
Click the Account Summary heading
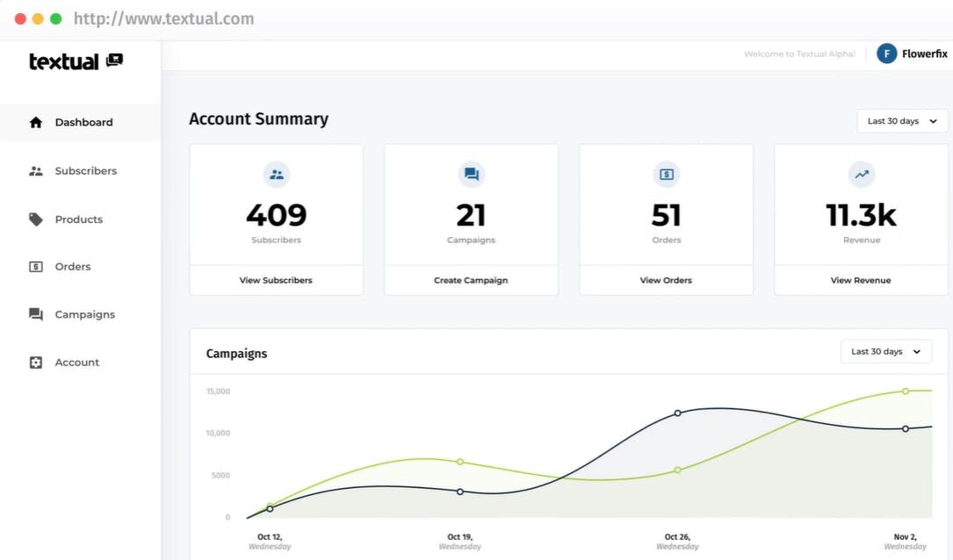click(x=259, y=118)
